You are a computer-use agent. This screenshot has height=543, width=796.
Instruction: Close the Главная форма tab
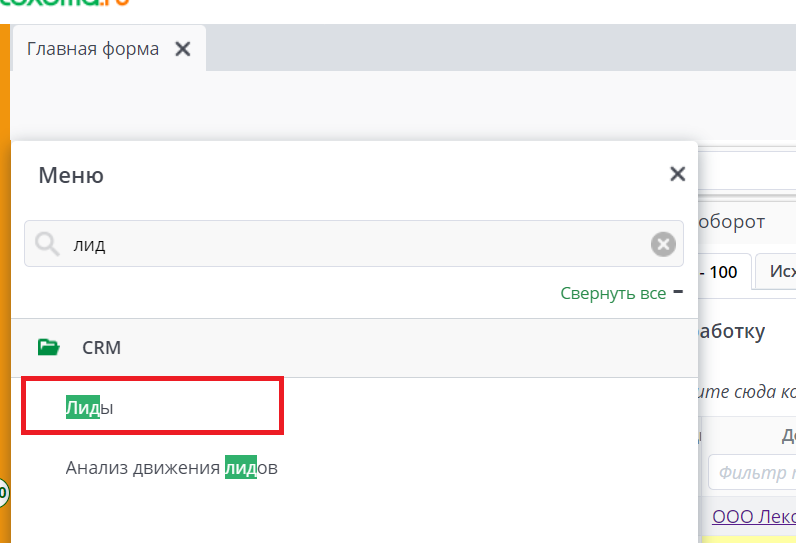coord(182,49)
